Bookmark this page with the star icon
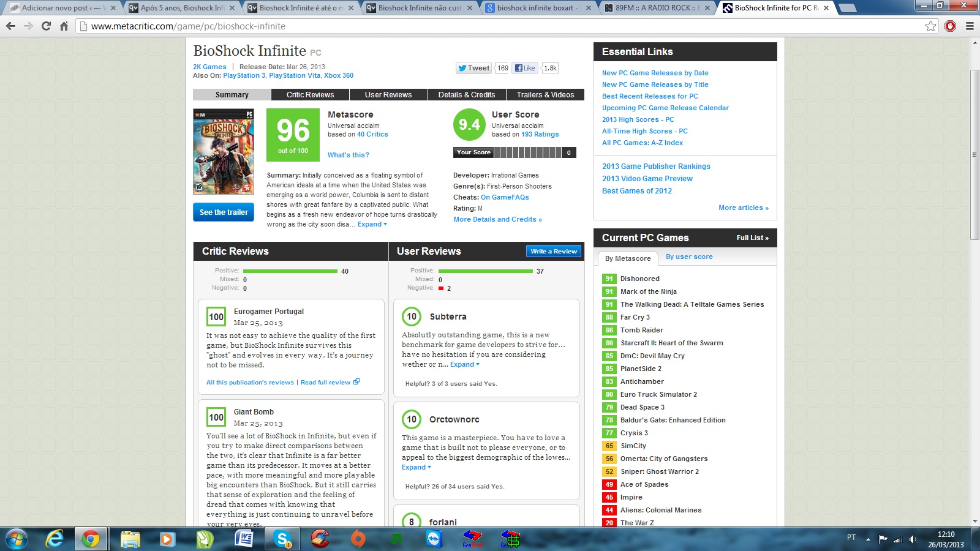This screenshot has width=980, height=551. tap(930, 26)
